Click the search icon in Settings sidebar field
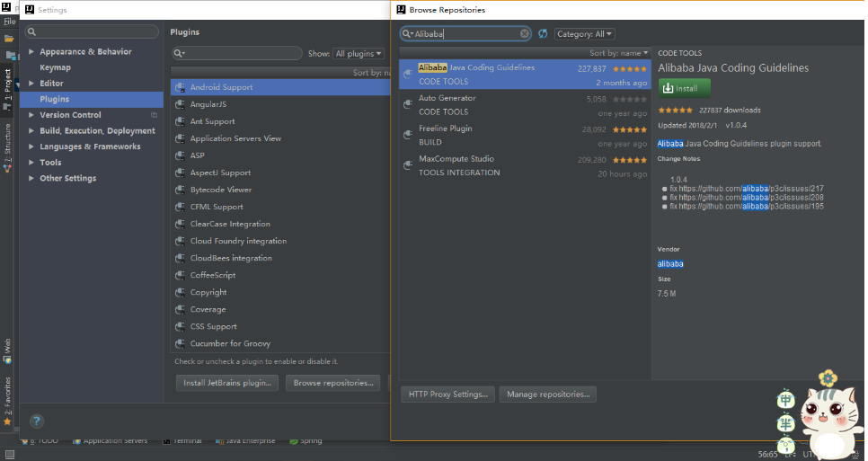 click(x=32, y=32)
